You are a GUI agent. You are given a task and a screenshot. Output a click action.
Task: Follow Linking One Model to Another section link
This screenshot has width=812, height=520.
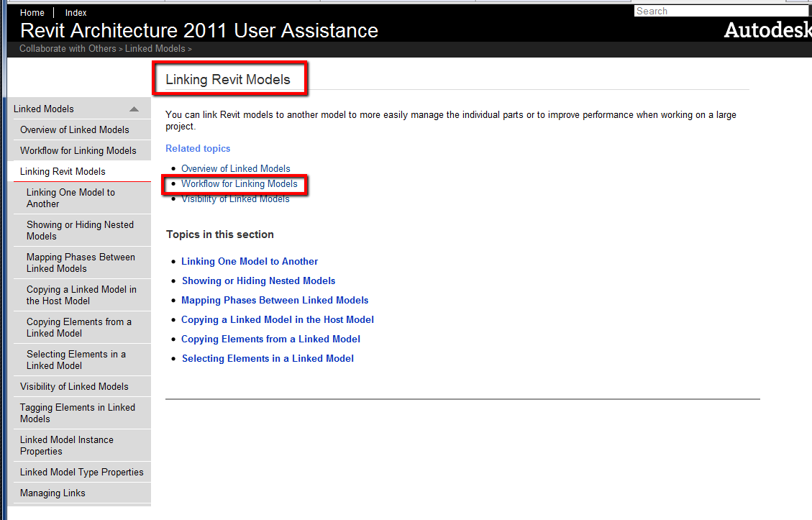(x=250, y=261)
